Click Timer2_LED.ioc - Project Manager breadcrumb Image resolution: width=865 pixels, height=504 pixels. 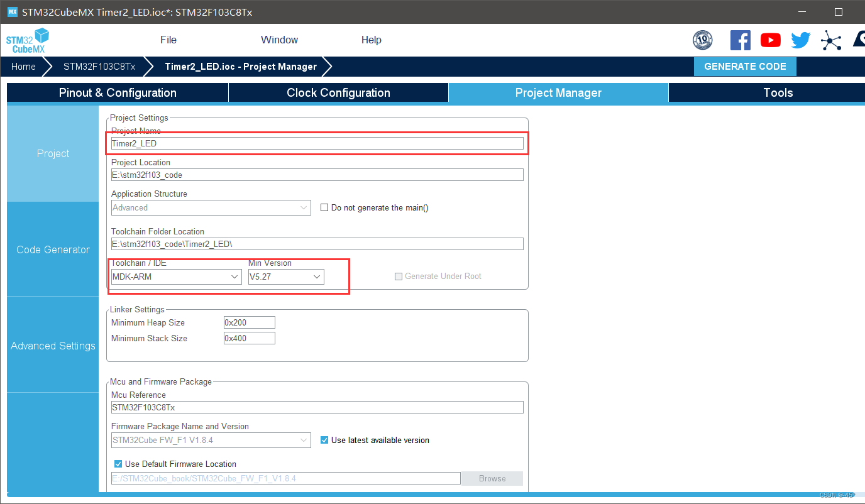(x=241, y=66)
